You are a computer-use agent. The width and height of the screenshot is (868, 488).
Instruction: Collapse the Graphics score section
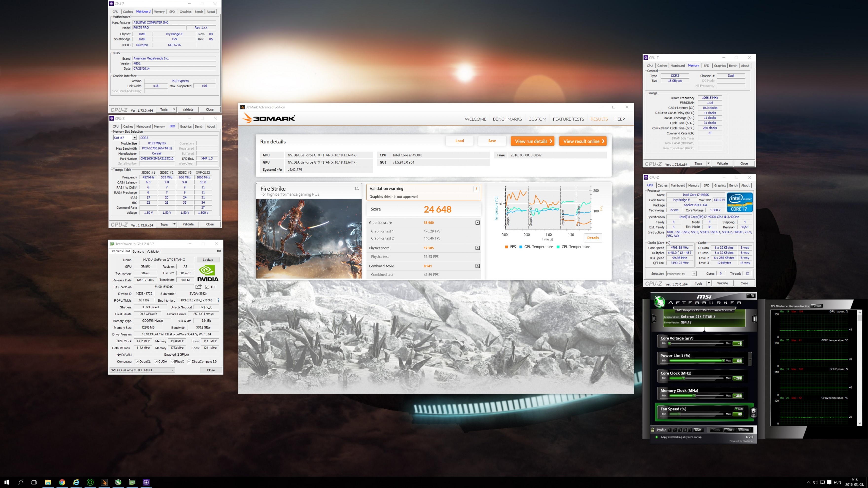point(477,223)
